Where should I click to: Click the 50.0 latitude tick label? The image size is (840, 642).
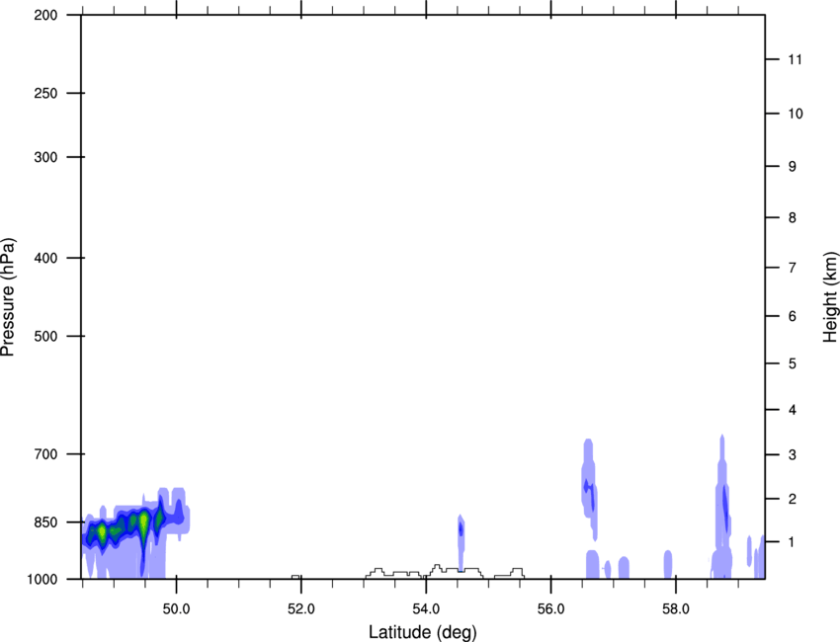(176, 608)
